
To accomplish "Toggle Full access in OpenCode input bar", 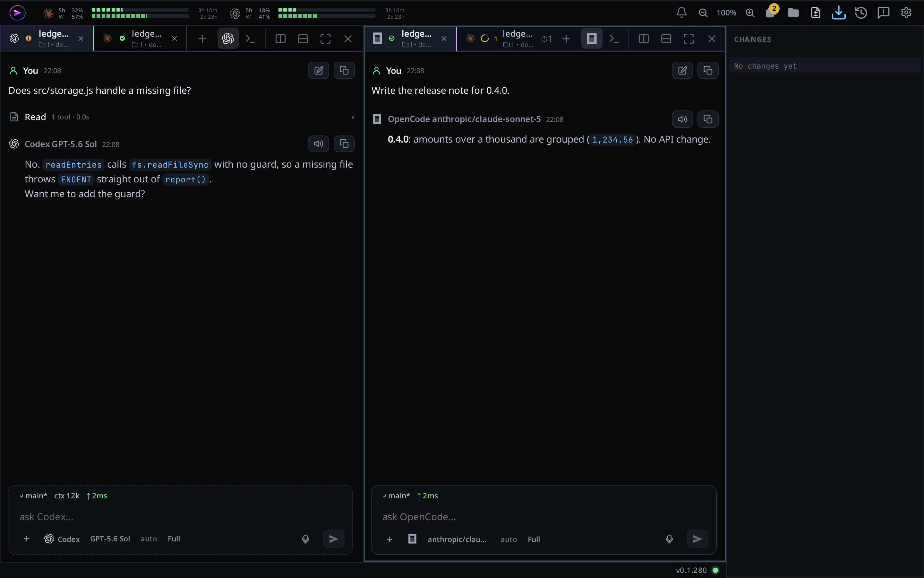I will tap(534, 539).
